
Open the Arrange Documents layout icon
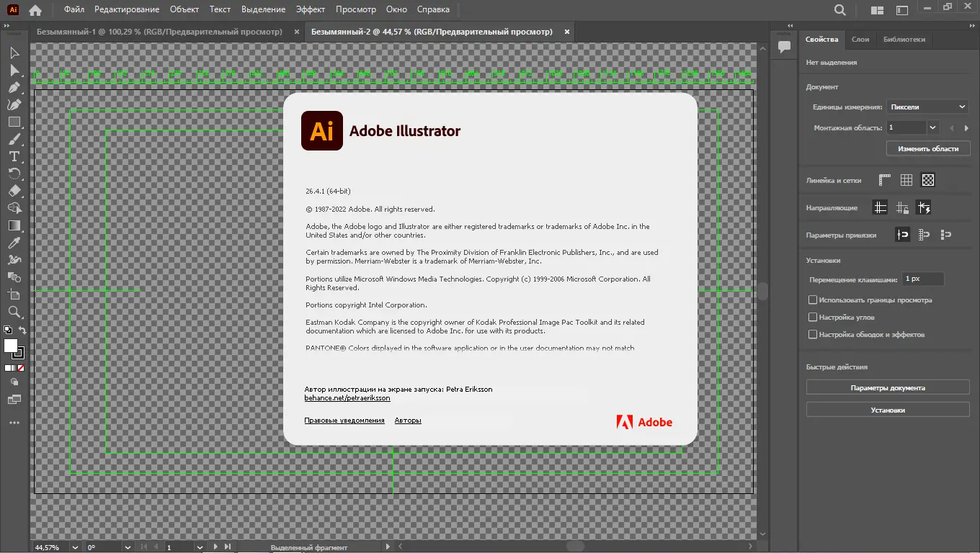[877, 10]
